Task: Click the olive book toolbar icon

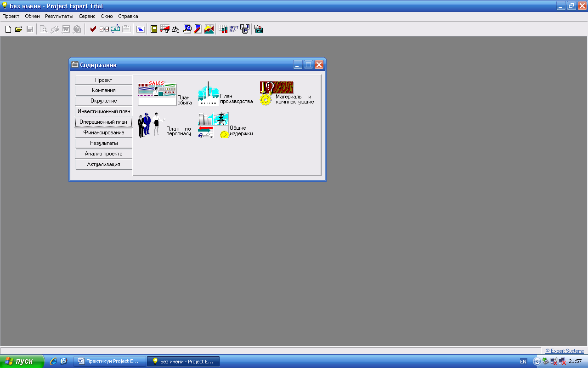Action: [x=154, y=29]
